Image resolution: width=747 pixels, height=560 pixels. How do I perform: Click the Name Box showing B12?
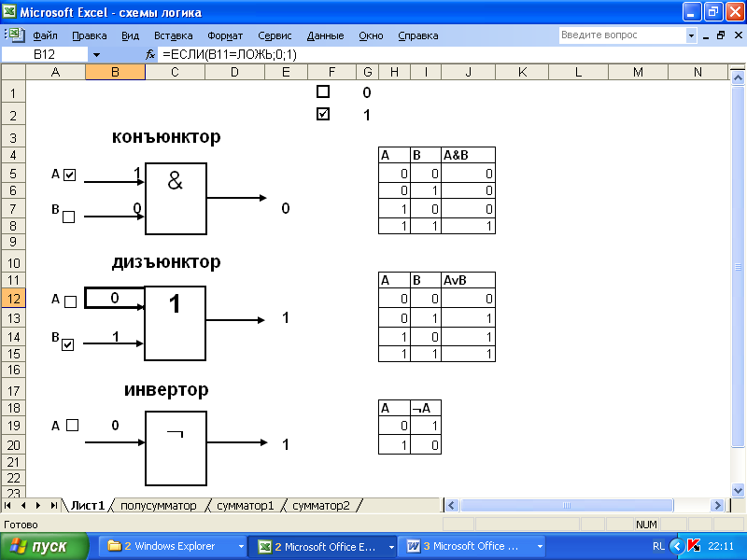(44, 55)
